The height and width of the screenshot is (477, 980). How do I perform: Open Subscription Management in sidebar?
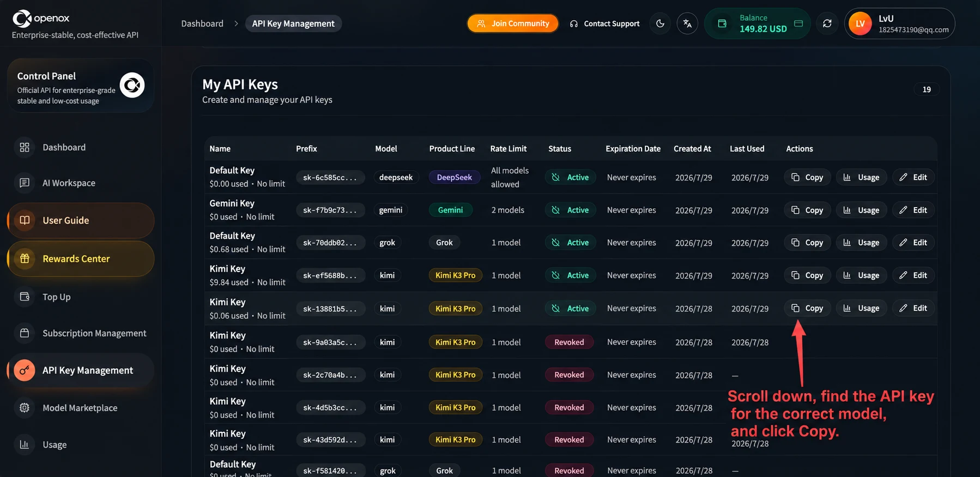tap(81, 333)
